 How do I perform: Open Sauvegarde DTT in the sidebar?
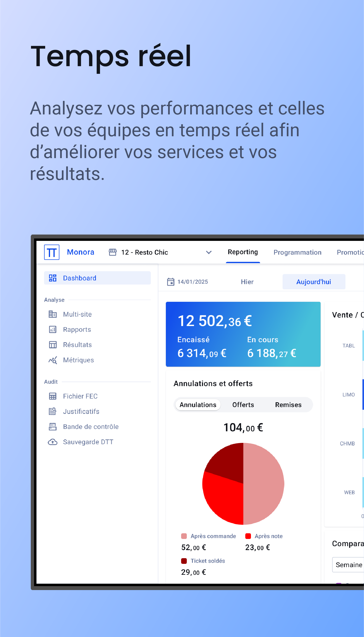tap(98, 442)
